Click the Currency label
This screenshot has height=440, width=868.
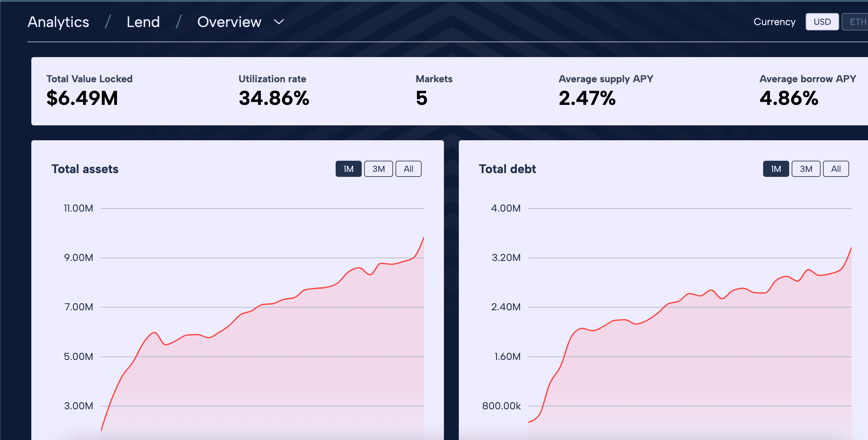(774, 22)
